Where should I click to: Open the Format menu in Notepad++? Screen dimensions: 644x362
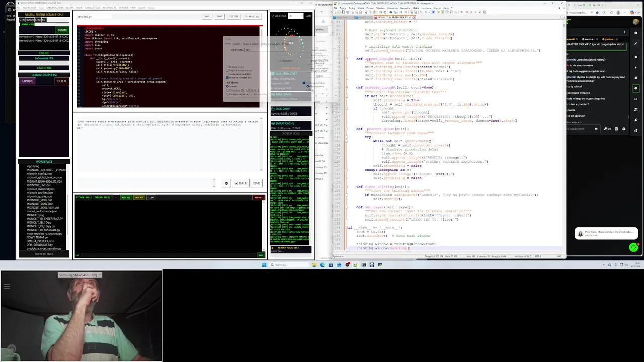pyautogui.click(x=370, y=8)
